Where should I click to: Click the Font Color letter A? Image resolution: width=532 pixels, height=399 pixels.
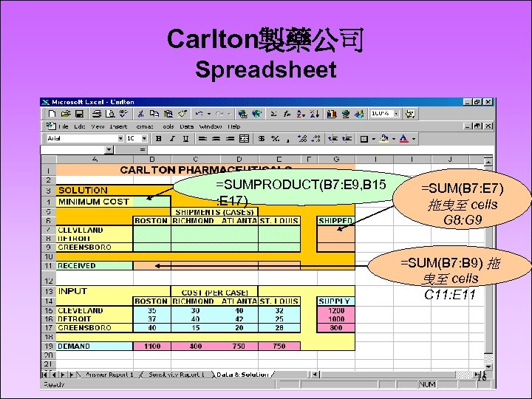pos(403,138)
